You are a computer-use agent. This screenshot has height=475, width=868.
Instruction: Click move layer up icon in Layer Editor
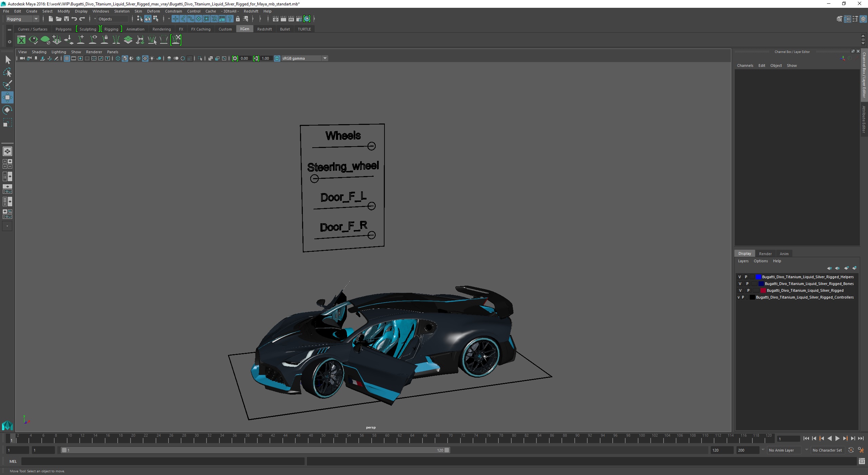[829, 268]
